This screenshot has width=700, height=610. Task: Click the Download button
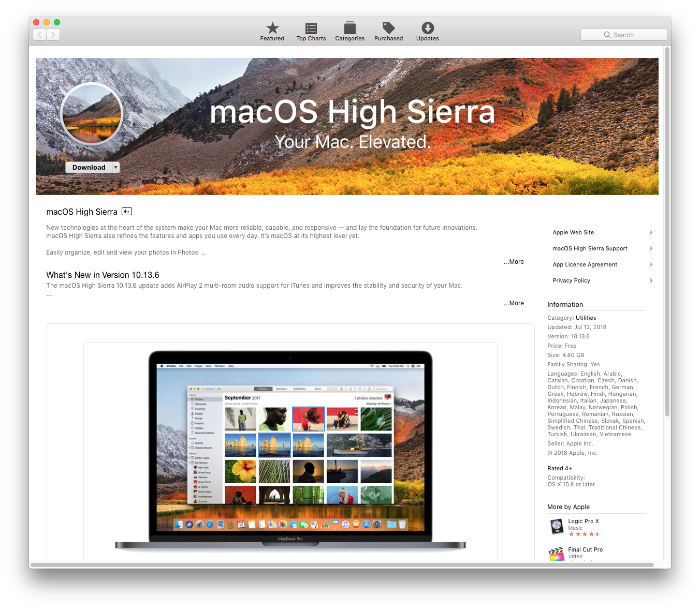[x=89, y=167]
